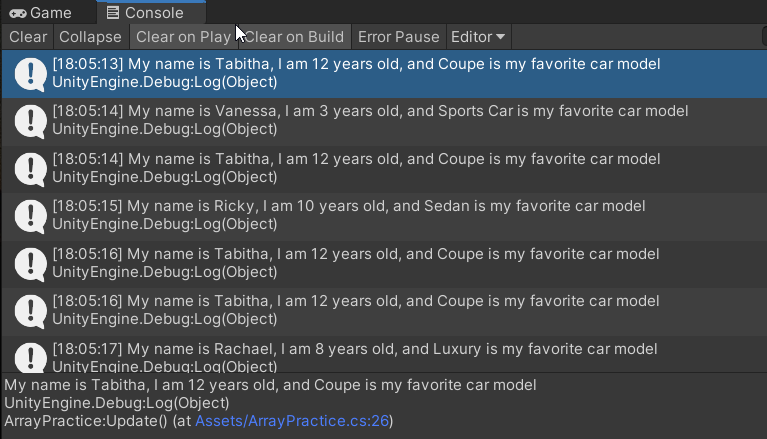
Task: Toggle Clear on Build
Action: (x=295, y=37)
